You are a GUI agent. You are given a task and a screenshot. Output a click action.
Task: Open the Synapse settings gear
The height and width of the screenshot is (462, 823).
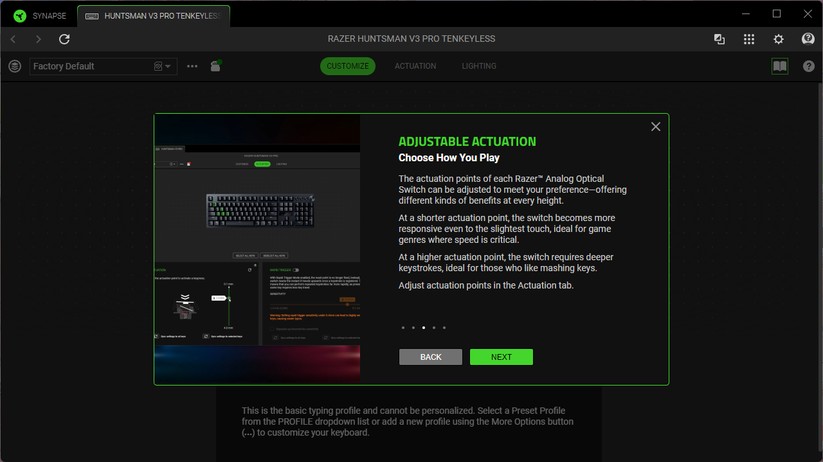(779, 39)
